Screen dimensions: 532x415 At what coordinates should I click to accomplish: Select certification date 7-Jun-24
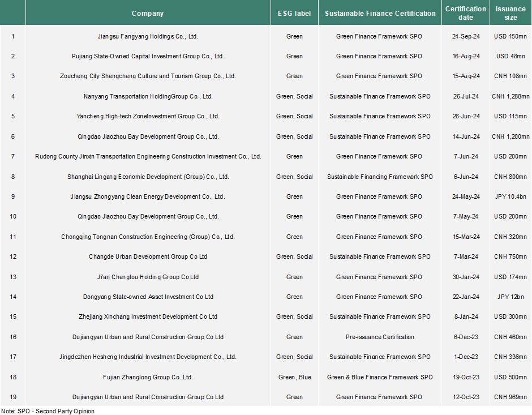pyautogui.click(x=466, y=156)
